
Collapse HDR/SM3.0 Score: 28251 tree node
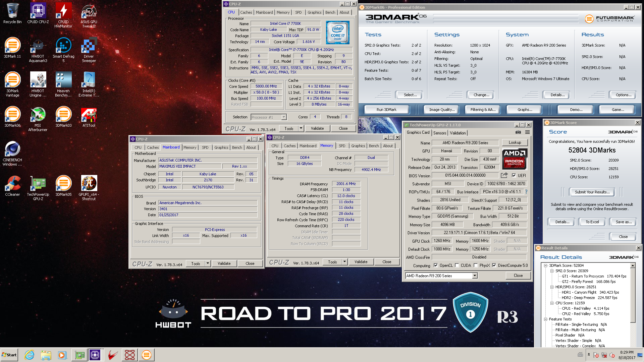[552, 287]
